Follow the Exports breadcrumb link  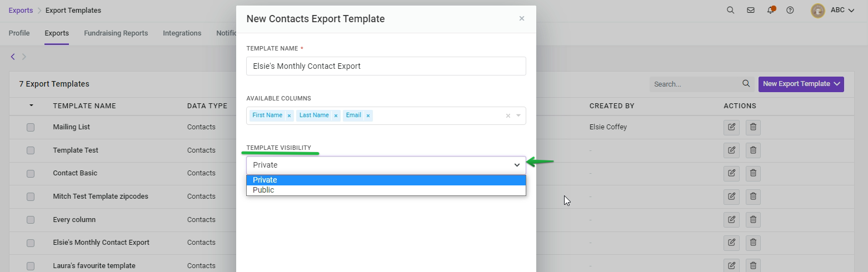[21, 11]
